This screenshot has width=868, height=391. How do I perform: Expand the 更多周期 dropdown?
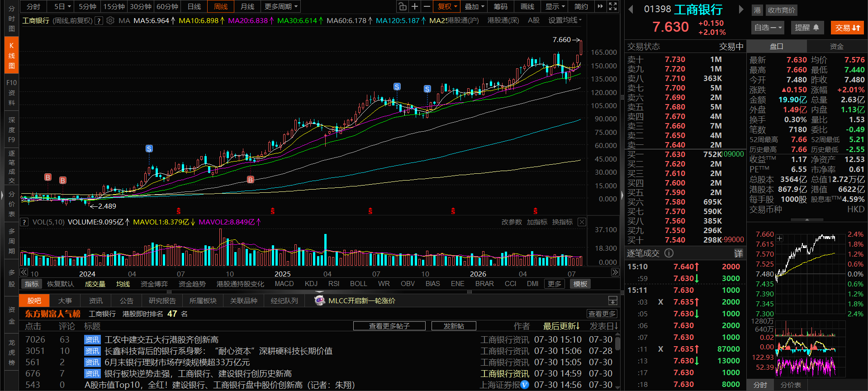tap(281, 6)
